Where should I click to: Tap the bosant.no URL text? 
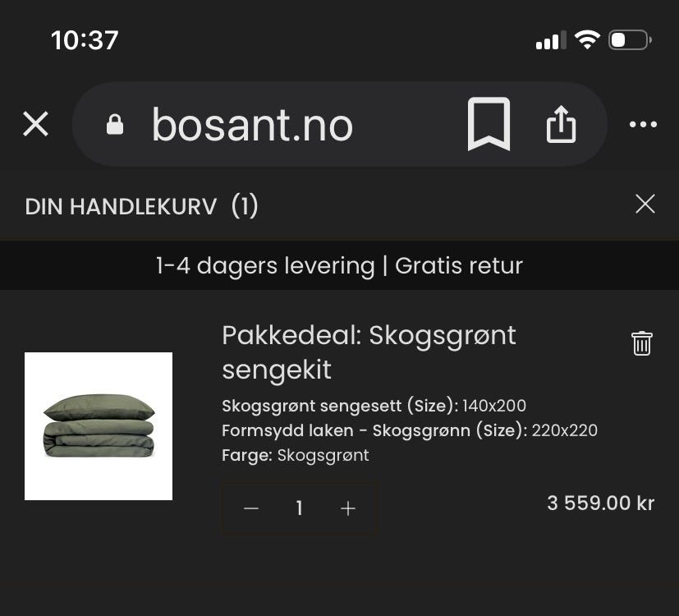point(252,125)
